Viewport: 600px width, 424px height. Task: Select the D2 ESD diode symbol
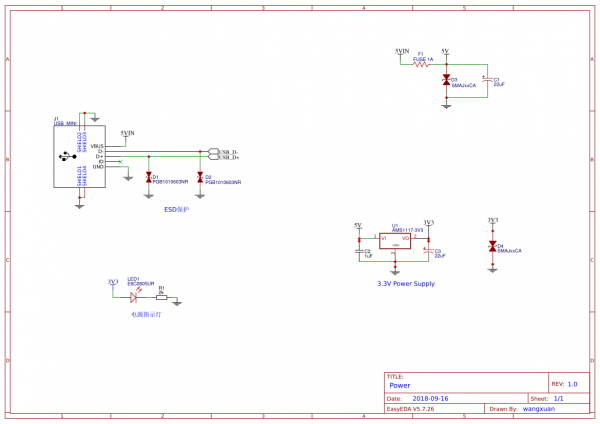click(x=200, y=177)
